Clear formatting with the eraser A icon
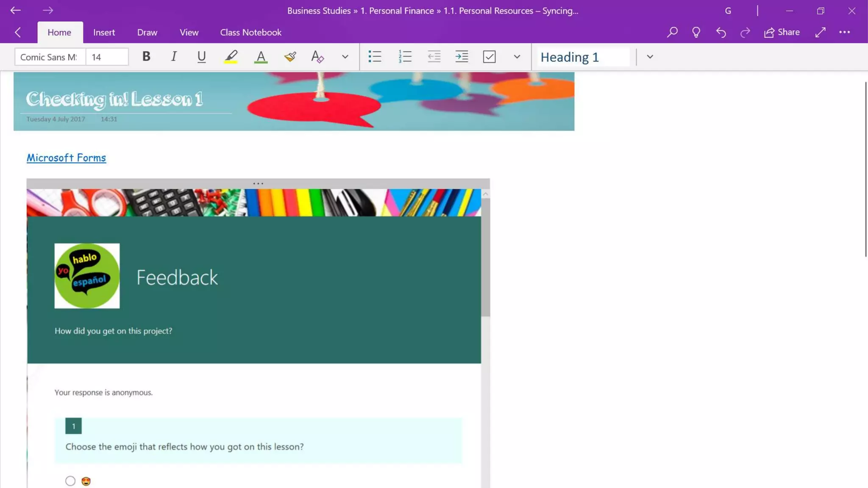This screenshot has width=868, height=488. [317, 56]
